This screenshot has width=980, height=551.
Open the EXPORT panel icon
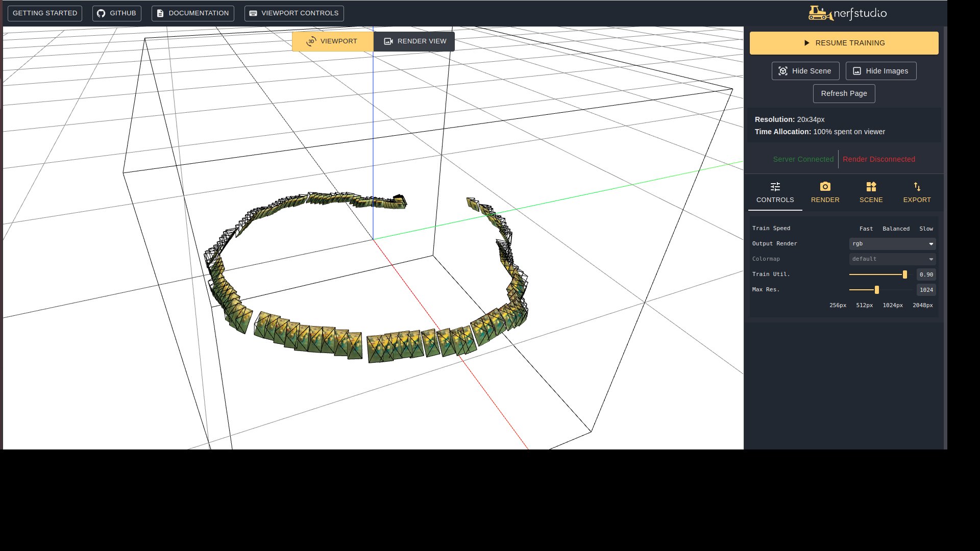(x=917, y=187)
